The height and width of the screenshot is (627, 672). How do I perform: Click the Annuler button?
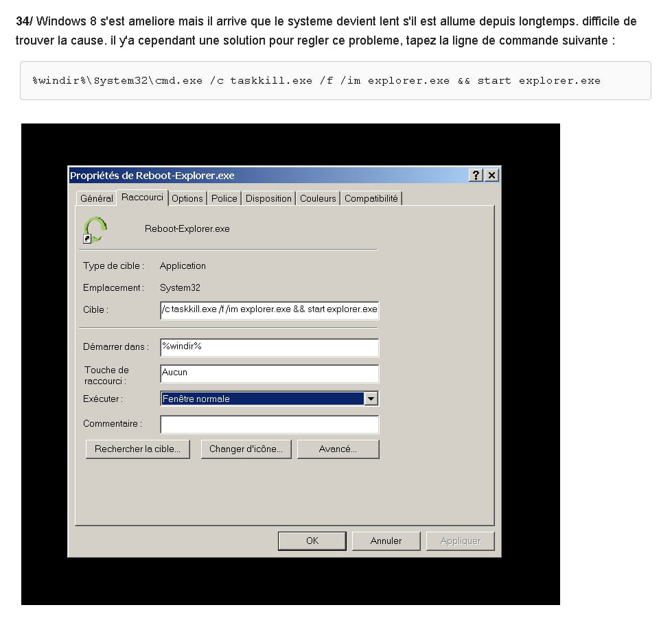[386, 541]
